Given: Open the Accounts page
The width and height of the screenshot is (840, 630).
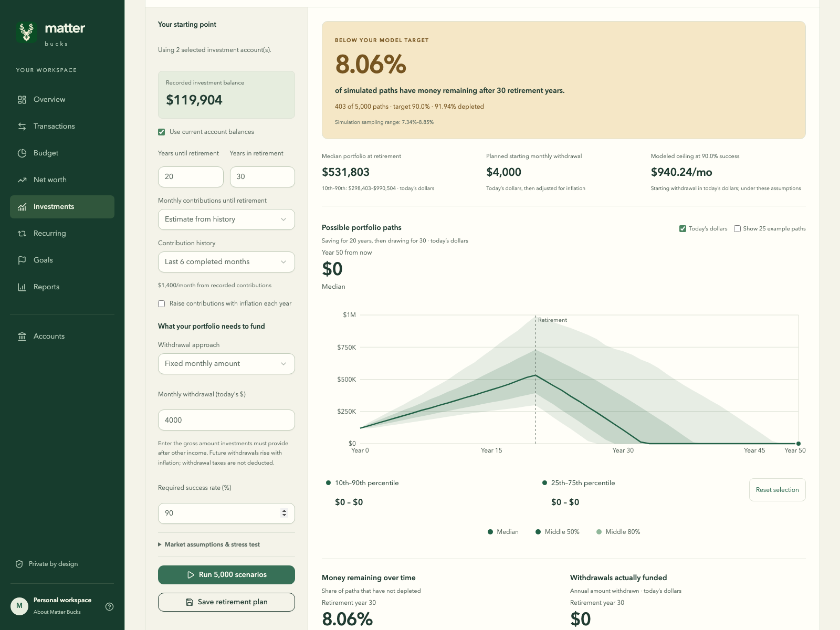Looking at the screenshot, I should [62, 337].
